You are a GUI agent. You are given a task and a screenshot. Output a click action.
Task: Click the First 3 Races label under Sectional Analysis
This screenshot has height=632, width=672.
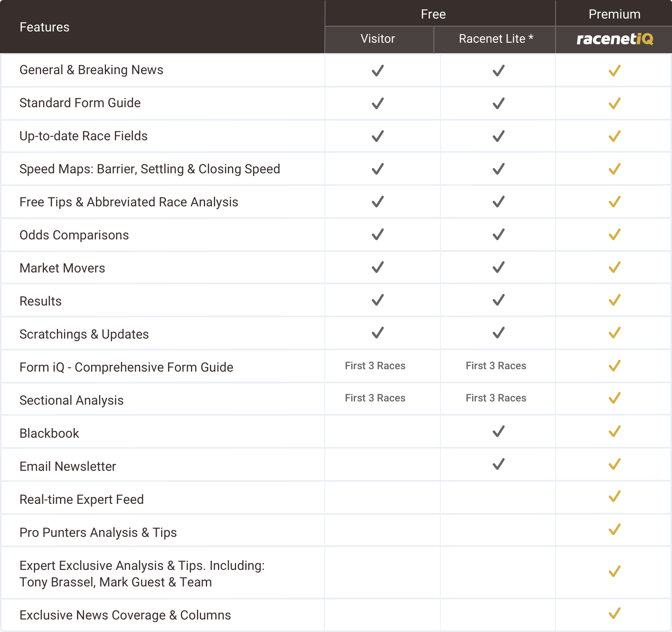coord(375,398)
